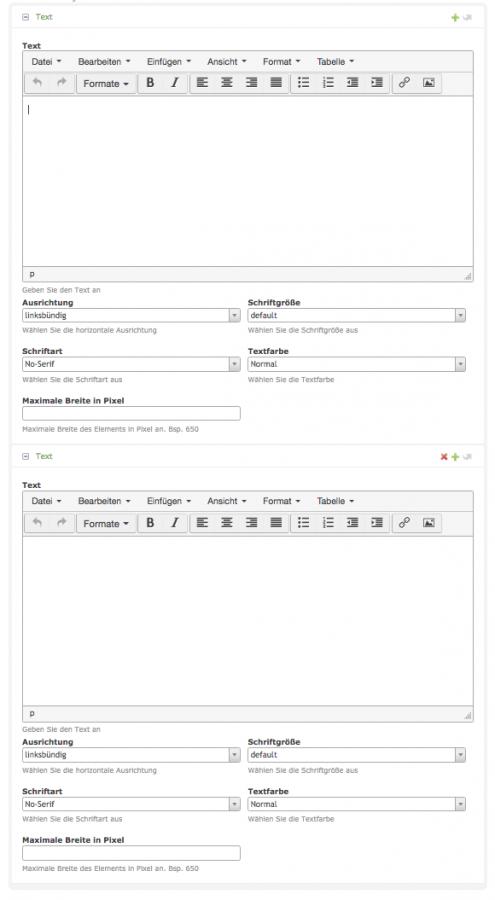Open Datei menu in first editor
Image resolution: width=495 pixels, height=900 pixels.
pos(46,61)
